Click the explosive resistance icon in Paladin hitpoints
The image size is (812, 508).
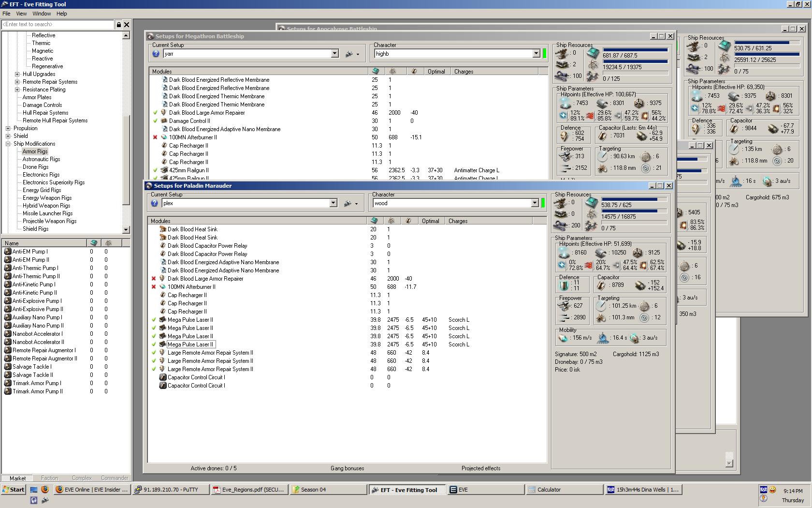pyautogui.click(x=644, y=265)
